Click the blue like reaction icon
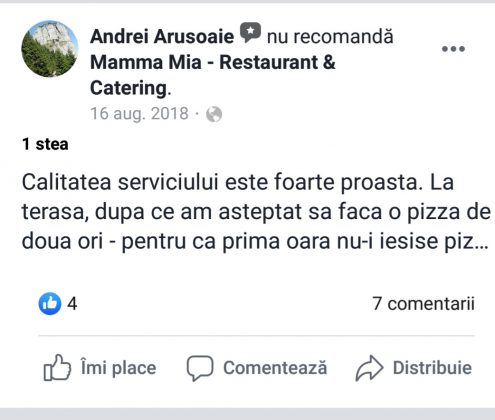Viewport: 495px width, 420px height. point(50,304)
